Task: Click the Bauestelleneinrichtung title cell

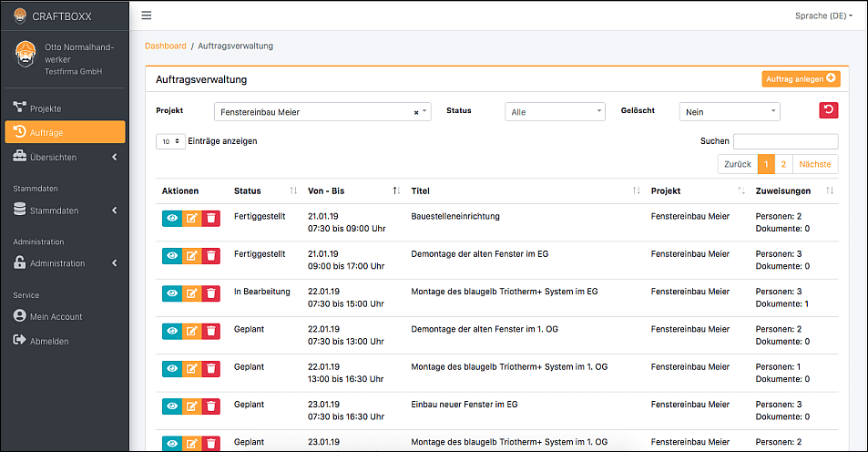Action: point(455,216)
